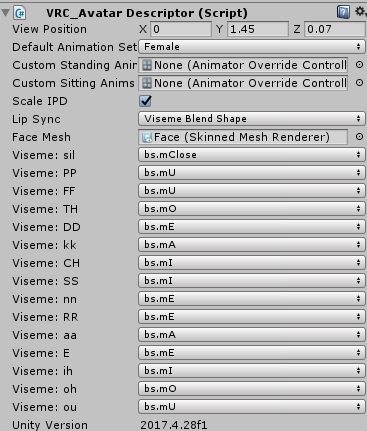Screen dimensions: 367x431
Task: Click the Z axis label of View Position
Action: pos(297,29)
